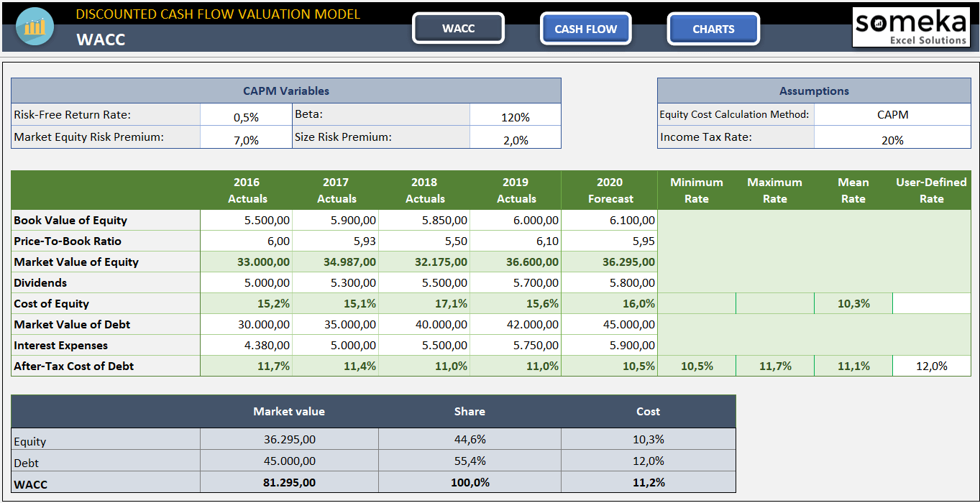Select the 2019 Dividends cell
The height and width of the screenshot is (503, 980).
point(516,282)
